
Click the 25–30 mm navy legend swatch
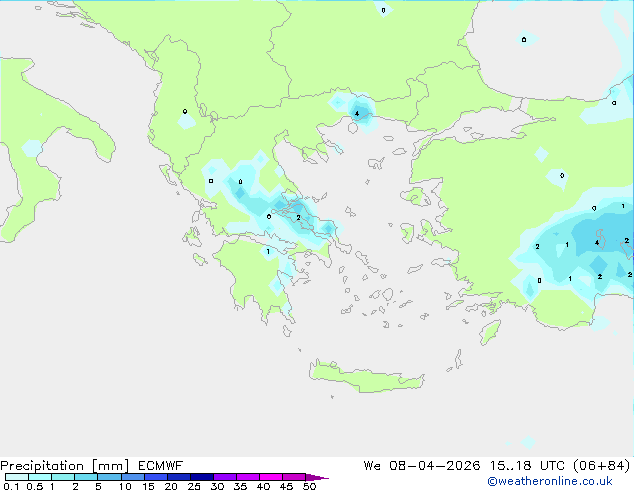(202, 477)
